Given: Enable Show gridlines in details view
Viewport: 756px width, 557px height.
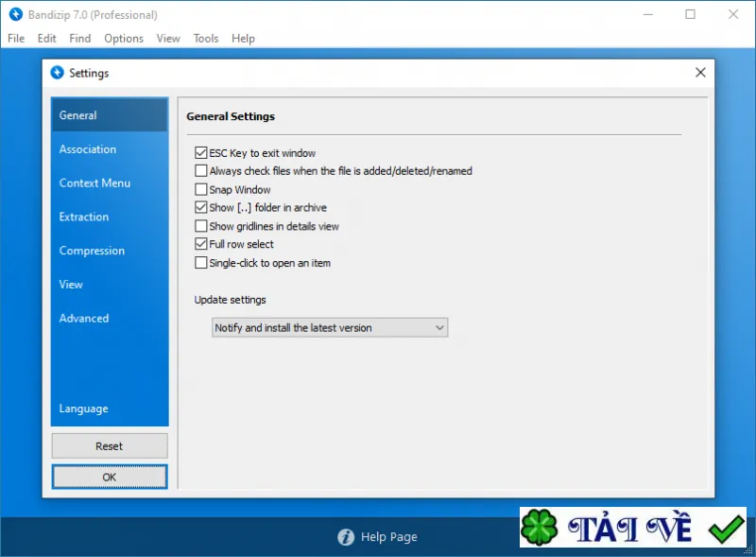Looking at the screenshot, I should (x=201, y=226).
